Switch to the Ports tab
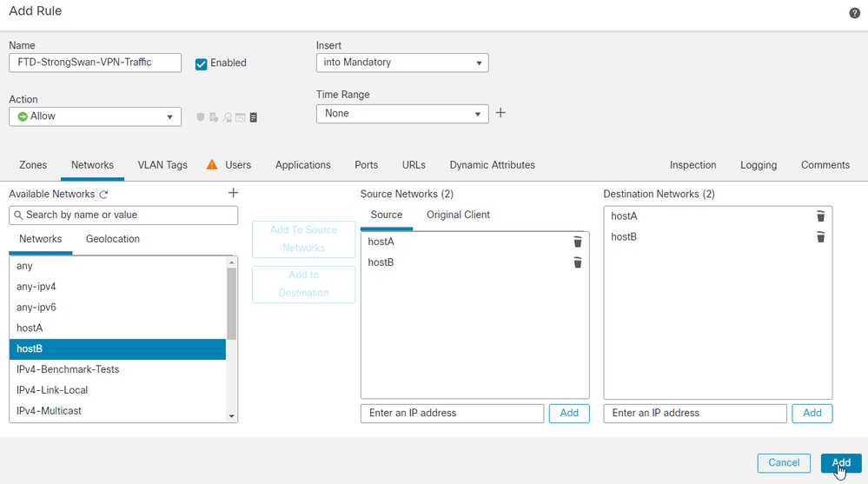The height and width of the screenshot is (484, 868). (367, 165)
